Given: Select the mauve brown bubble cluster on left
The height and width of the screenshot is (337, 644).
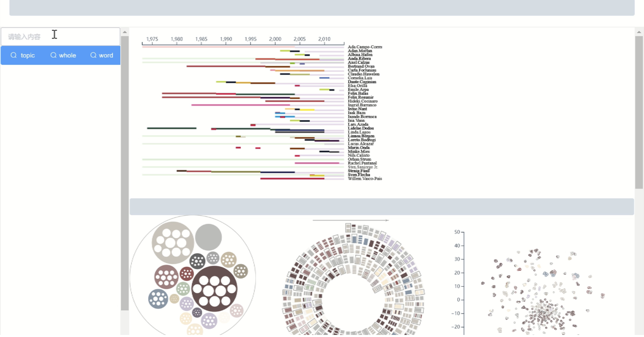Looking at the screenshot, I should [x=166, y=277].
